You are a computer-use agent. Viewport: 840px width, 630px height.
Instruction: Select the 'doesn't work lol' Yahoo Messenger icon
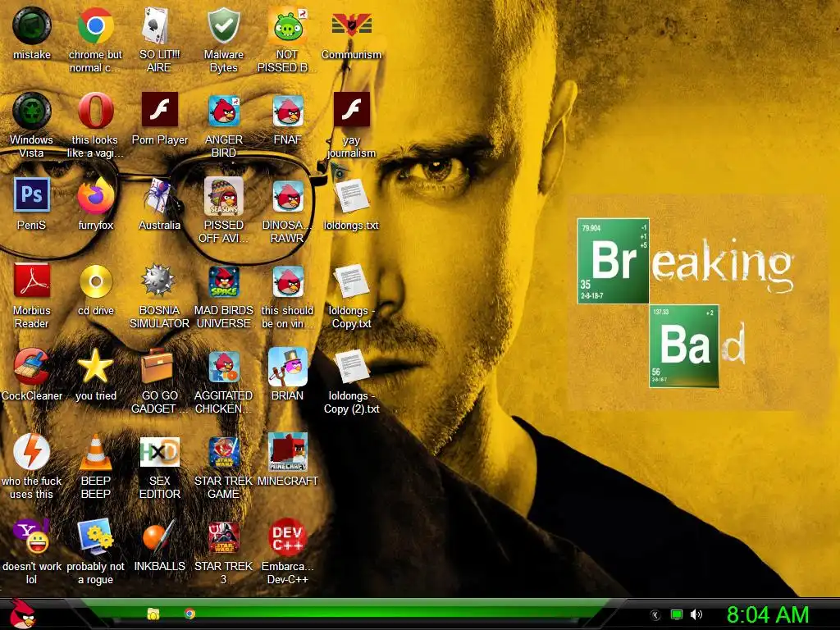point(32,536)
